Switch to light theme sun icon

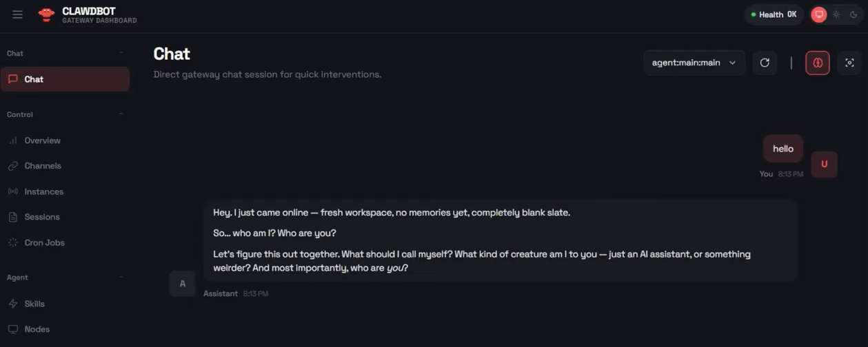[x=836, y=14]
